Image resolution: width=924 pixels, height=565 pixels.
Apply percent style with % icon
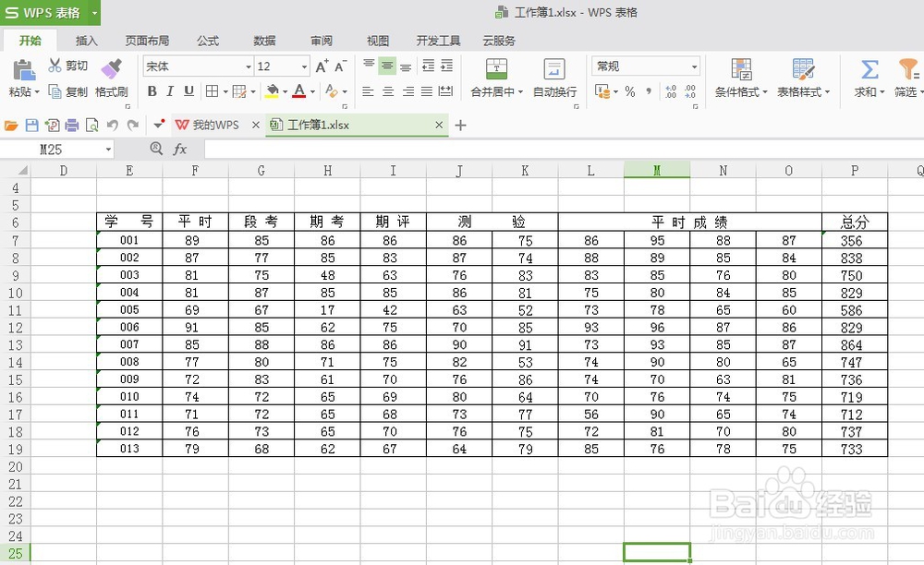(x=630, y=91)
